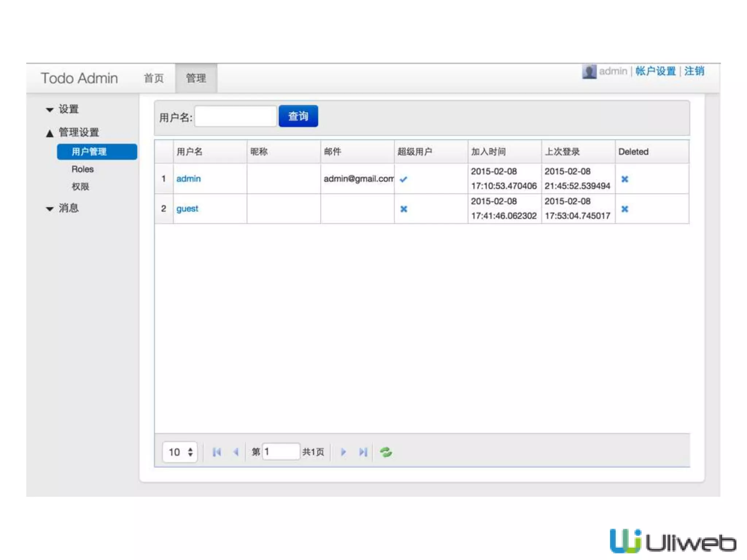Open the guest user link
This screenshot has width=747, height=560.
(x=187, y=209)
